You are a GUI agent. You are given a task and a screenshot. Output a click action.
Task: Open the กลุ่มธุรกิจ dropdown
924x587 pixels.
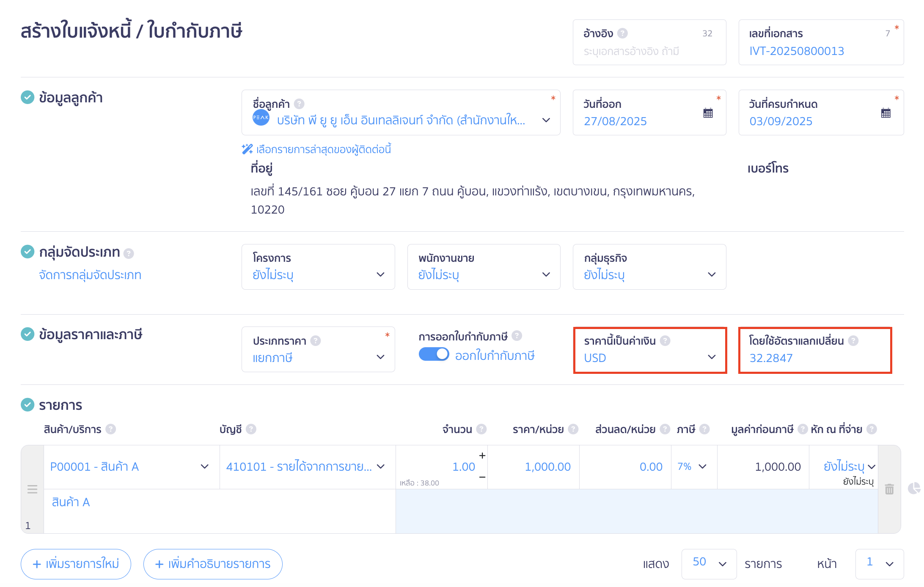coord(649,267)
